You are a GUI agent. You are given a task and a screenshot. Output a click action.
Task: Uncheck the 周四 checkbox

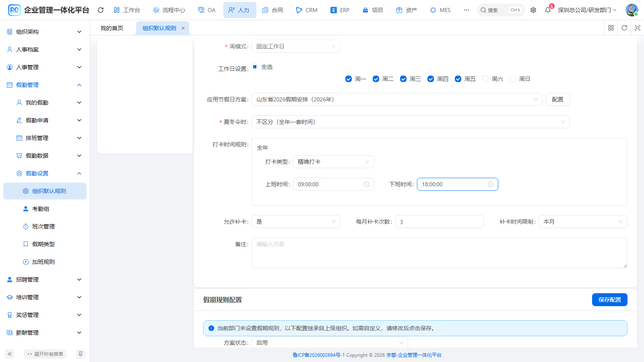431,79
